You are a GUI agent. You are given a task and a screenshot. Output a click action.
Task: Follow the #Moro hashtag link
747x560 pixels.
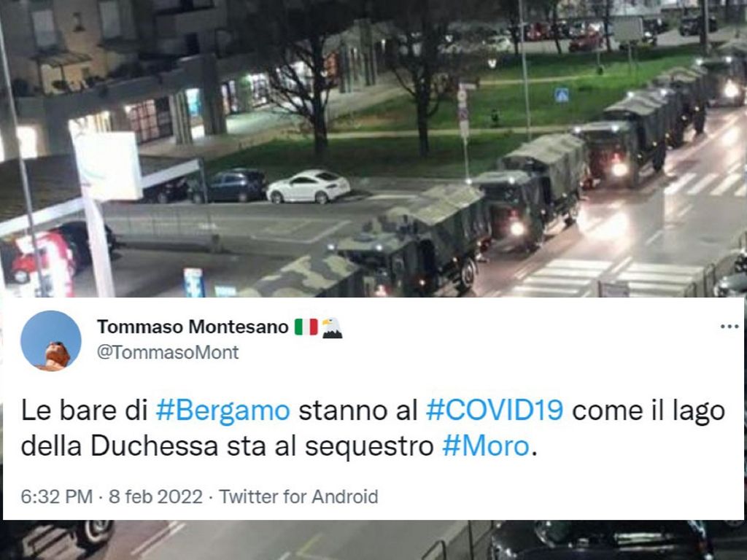(485, 446)
